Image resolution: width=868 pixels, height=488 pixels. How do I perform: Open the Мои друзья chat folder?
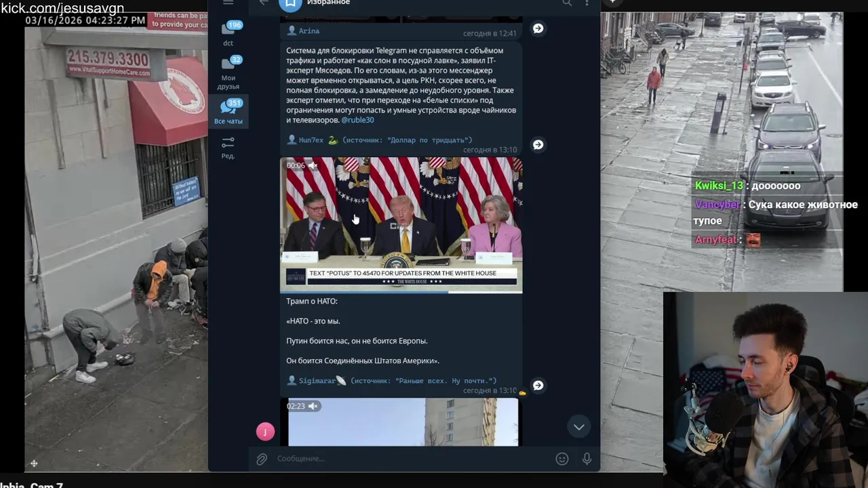click(x=229, y=73)
